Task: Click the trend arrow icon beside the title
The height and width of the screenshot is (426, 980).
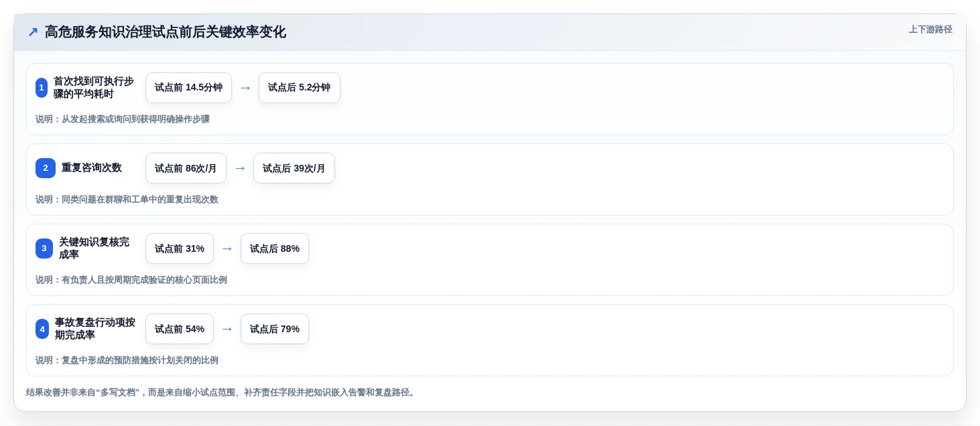Action: point(33,32)
